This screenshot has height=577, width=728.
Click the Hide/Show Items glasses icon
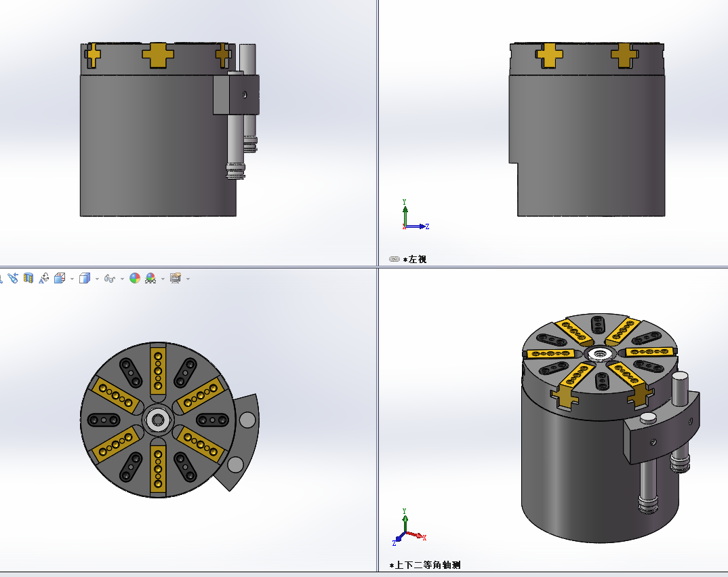[x=110, y=278]
